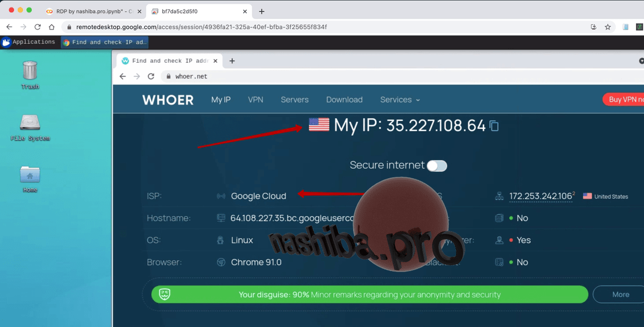Toggle the Secure internet switch

click(437, 166)
